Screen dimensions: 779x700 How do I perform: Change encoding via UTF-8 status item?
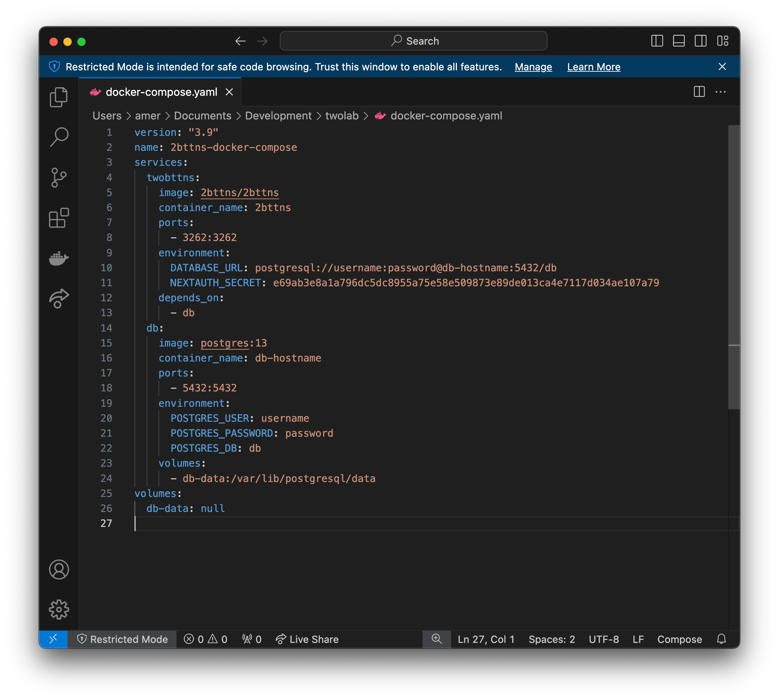pos(603,639)
